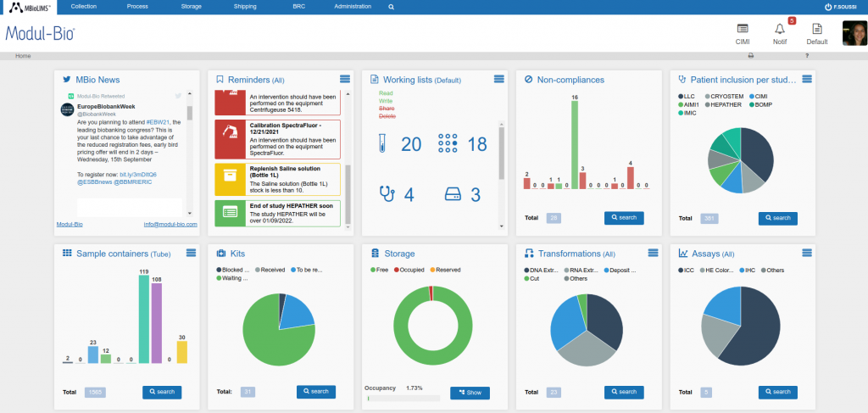
Task: Expand the Sample containers widget menu
Action: 191,253
